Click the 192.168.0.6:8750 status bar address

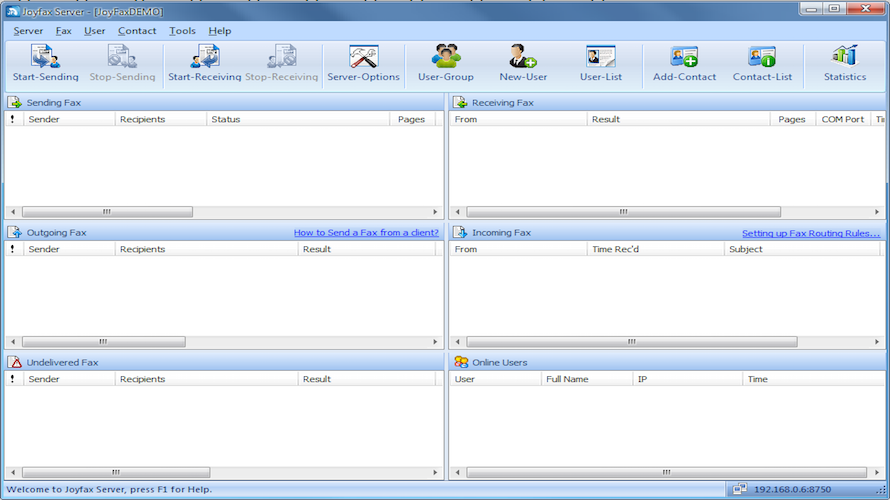pyautogui.click(x=792, y=489)
